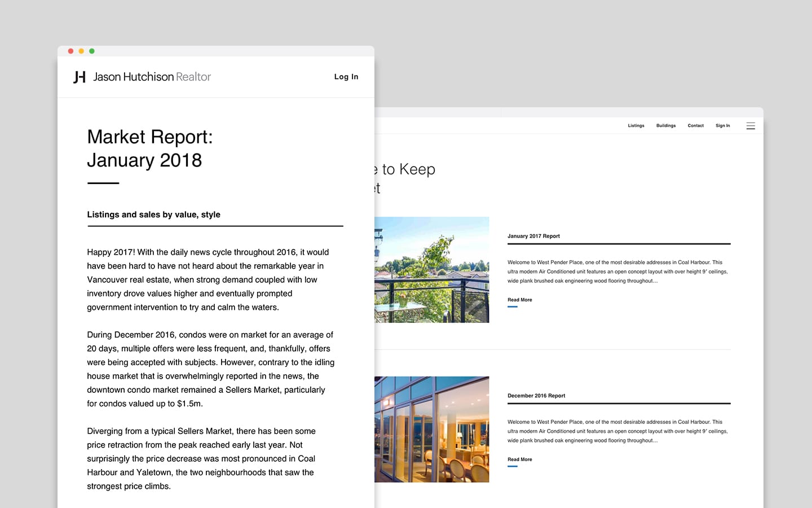This screenshot has width=812, height=508.
Task: Open the January 2017 Report title
Action: 533,237
